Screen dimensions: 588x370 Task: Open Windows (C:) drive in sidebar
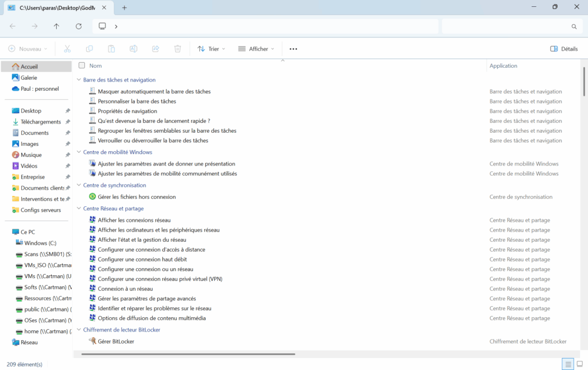click(40, 243)
